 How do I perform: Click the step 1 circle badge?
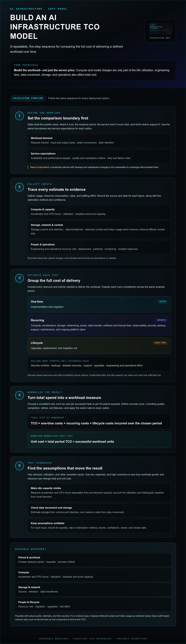pyautogui.click(x=20, y=116)
